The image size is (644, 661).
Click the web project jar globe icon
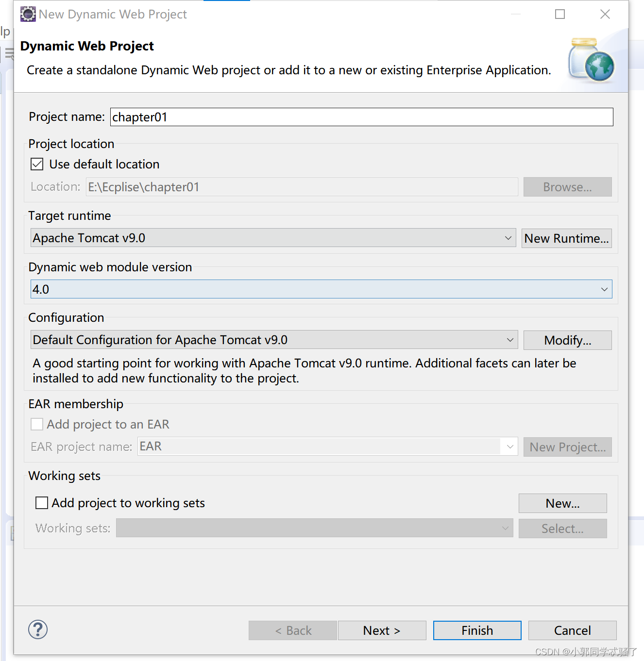(x=591, y=60)
